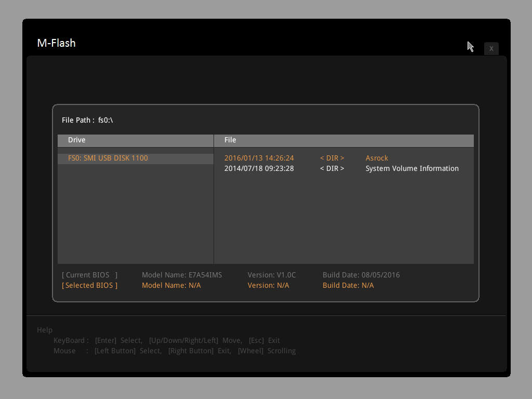Close the M-Flash window with X button
Image resolution: width=532 pixels, height=399 pixels.
click(x=491, y=48)
